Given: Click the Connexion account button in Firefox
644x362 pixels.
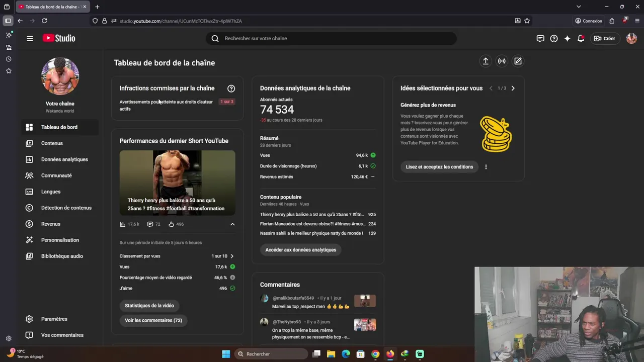Looking at the screenshot, I should pyautogui.click(x=589, y=21).
